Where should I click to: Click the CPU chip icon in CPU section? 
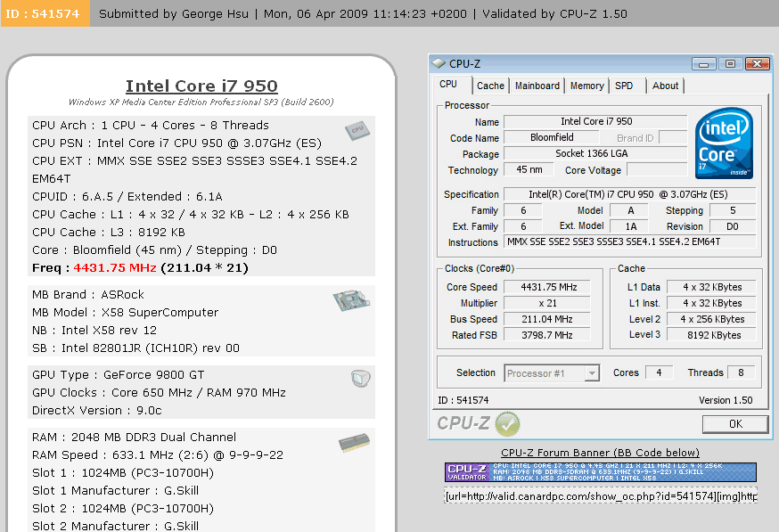357,131
